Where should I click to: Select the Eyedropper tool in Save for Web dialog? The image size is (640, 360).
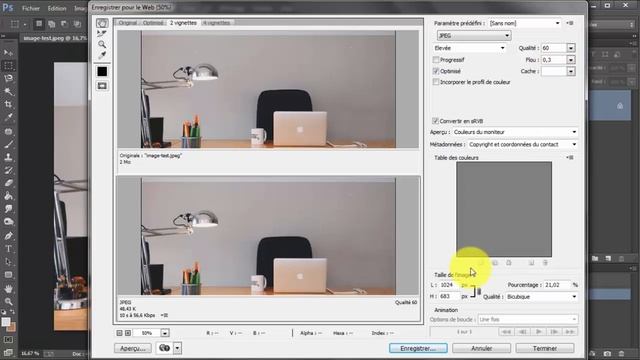[102, 55]
